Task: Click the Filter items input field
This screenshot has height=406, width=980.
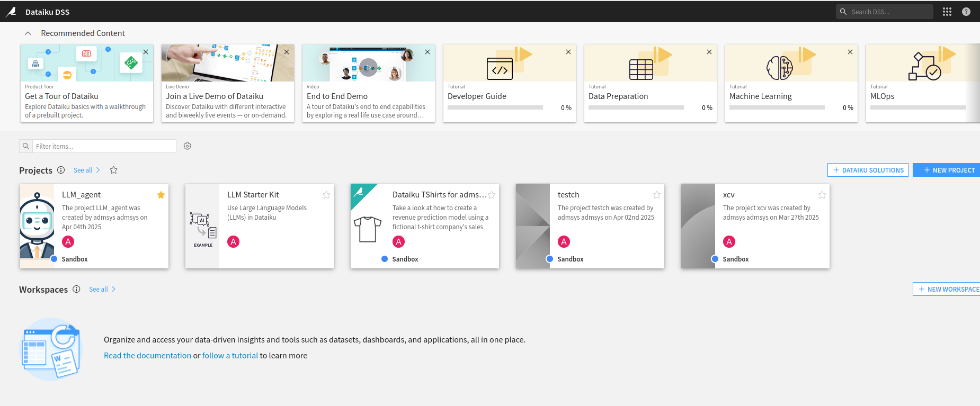Action: 104,146
